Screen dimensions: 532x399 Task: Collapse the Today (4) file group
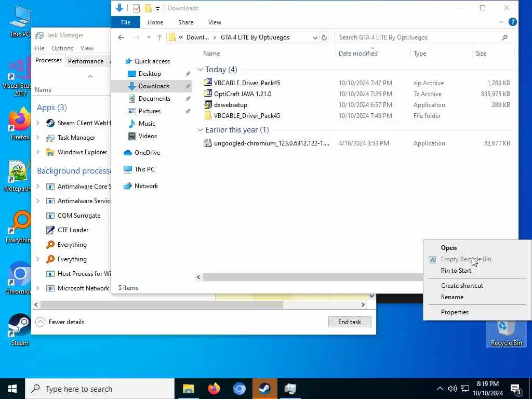click(x=200, y=69)
